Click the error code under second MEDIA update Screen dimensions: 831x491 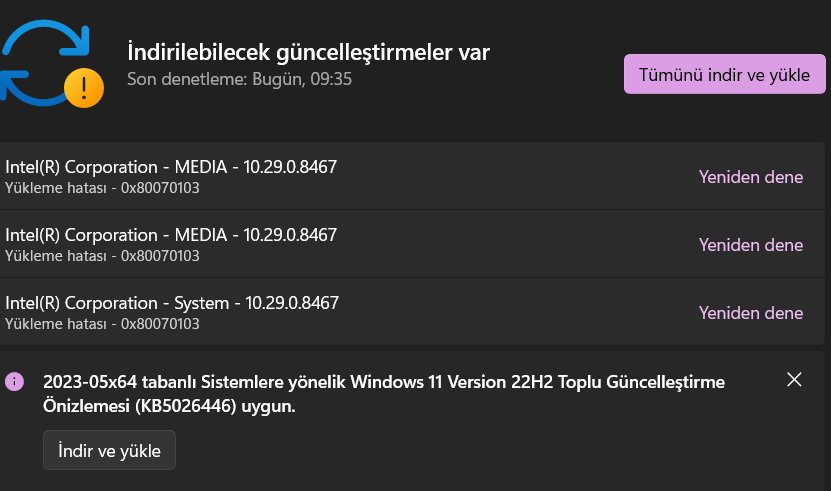coord(160,255)
